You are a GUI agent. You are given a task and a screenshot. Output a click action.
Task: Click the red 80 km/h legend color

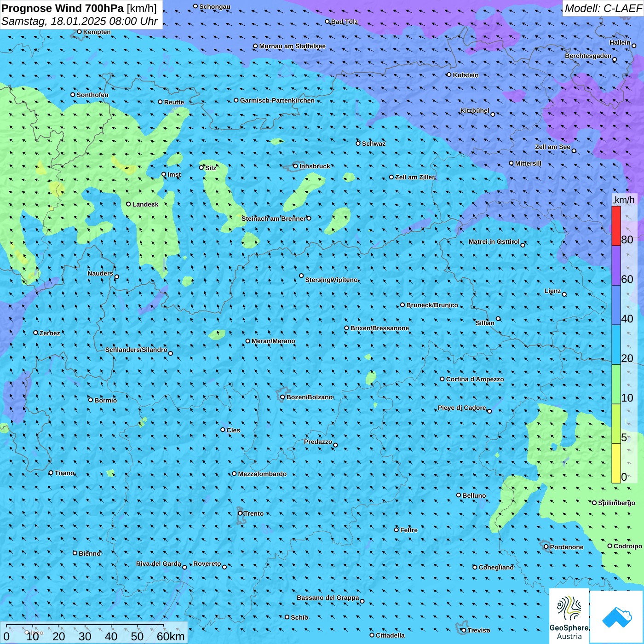point(616,226)
